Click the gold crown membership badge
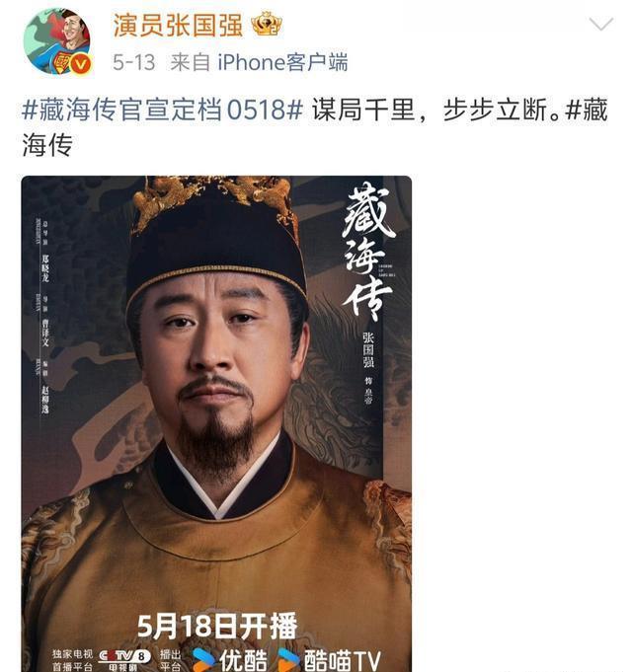This screenshot has height=672, width=632. pyautogui.click(x=267, y=24)
